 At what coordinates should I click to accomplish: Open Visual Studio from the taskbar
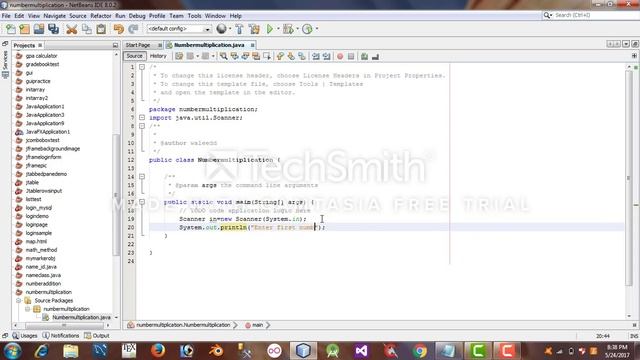coord(361,351)
